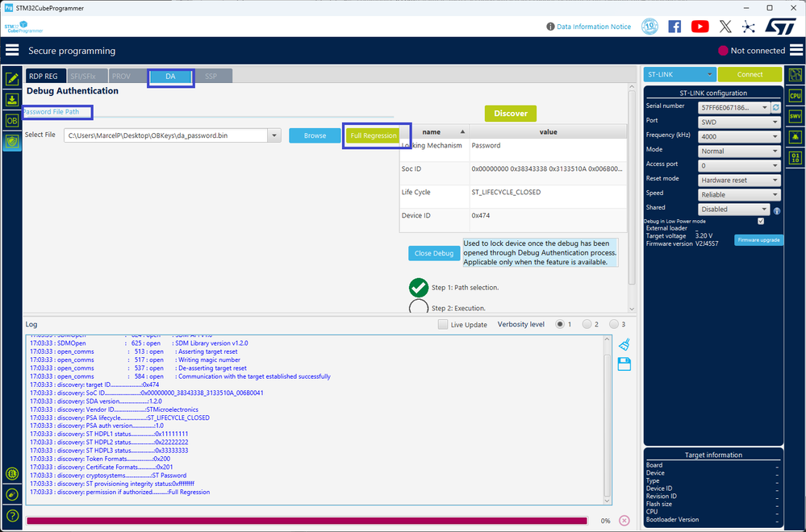
Task: Enable Live Update checkbox
Action: [443, 325]
